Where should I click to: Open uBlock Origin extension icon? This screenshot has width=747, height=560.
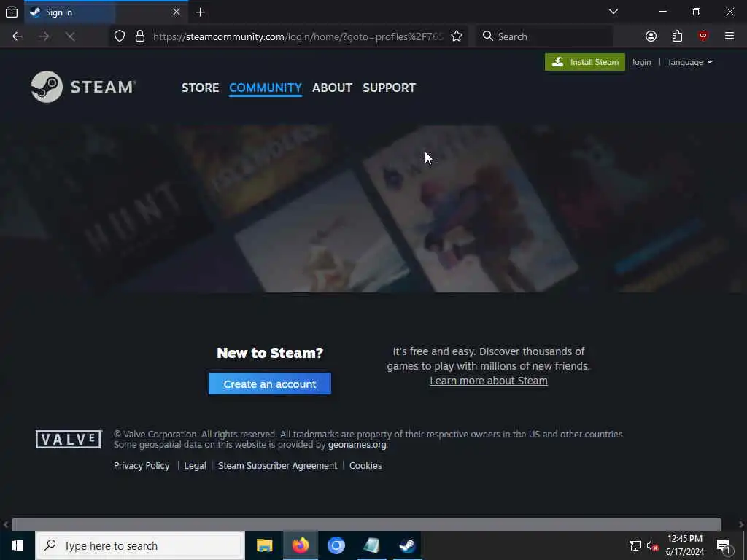point(703,36)
